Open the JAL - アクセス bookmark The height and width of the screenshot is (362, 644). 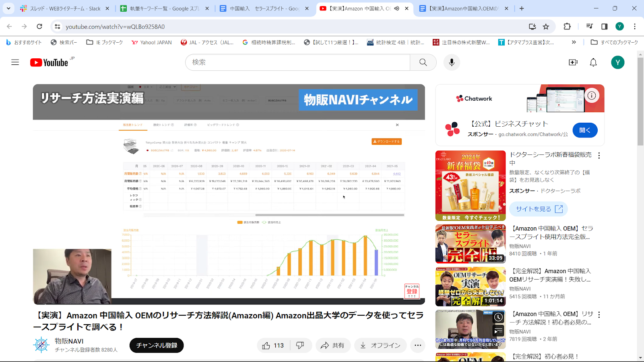point(207,42)
